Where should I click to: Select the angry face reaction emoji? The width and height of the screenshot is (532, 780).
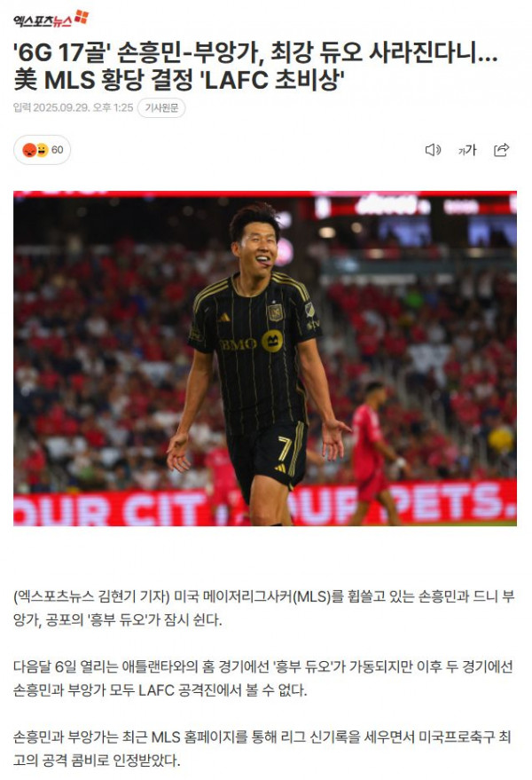(x=29, y=150)
